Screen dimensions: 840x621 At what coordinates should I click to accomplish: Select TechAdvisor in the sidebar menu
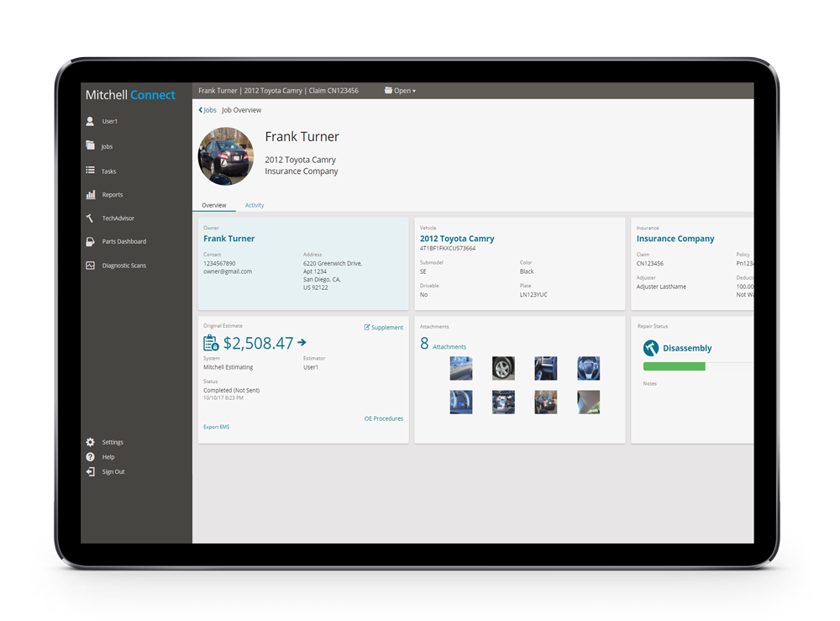[118, 218]
